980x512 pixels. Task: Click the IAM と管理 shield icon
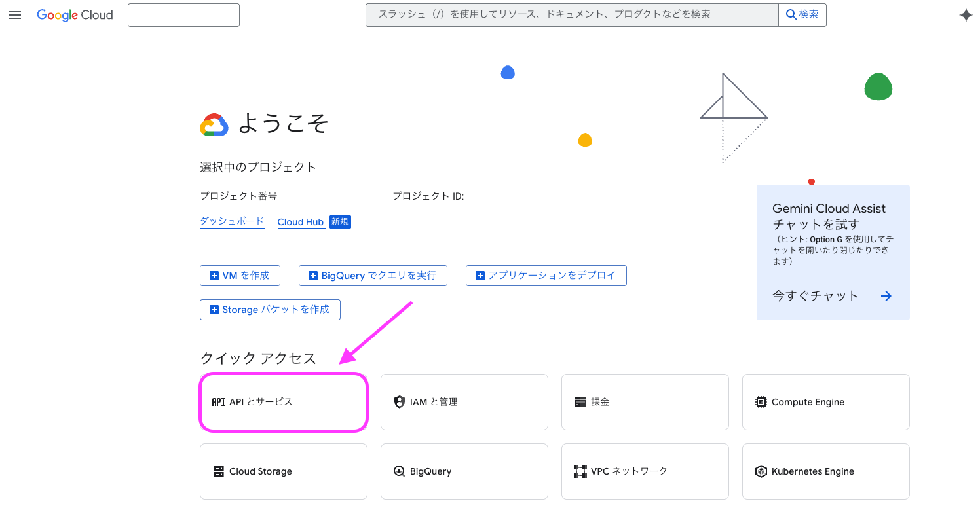399,401
